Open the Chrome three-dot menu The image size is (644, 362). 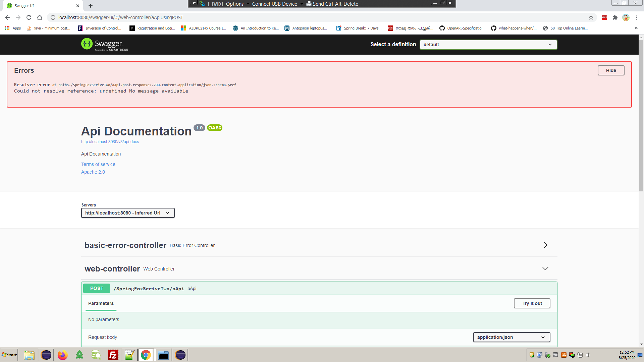click(637, 17)
